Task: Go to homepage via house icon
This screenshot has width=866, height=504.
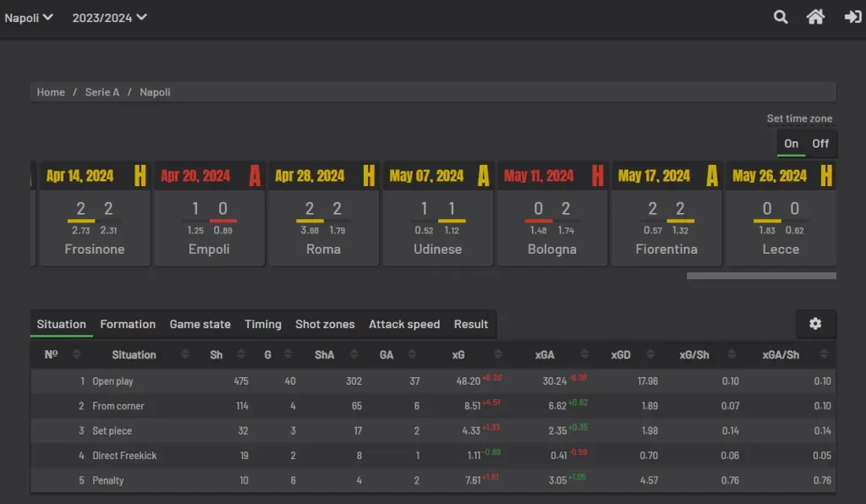Action: (815, 17)
